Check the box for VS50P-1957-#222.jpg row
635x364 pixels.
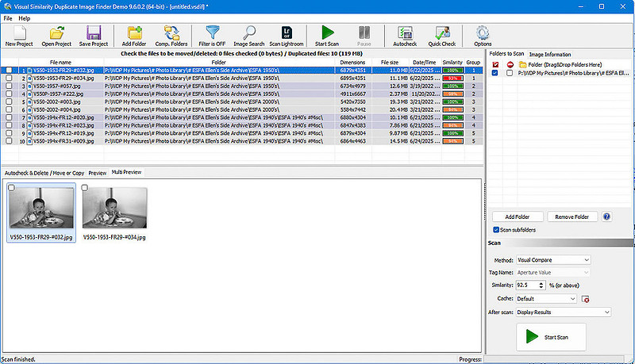click(9, 94)
